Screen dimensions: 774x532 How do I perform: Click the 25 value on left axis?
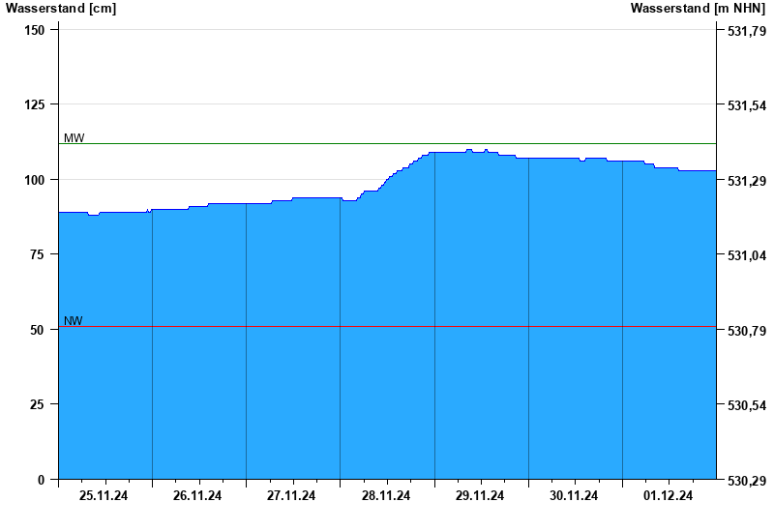pyautogui.click(x=38, y=404)
